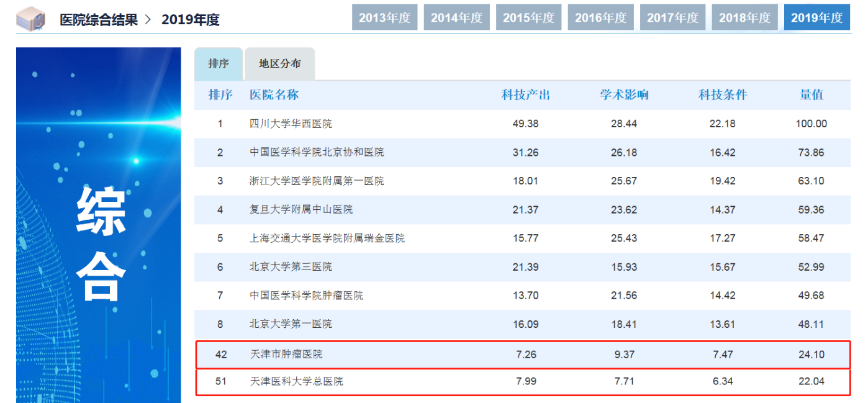868x403 pixels.
Task: Click the 学术影响 column header
Action: (624, 95)
